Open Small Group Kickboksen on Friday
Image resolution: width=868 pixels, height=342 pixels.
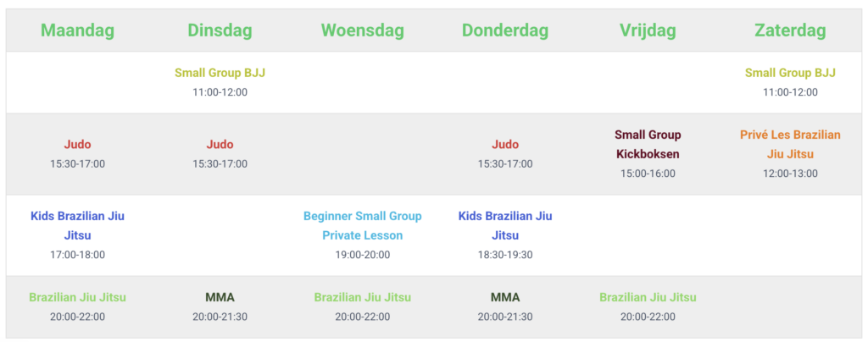[x=648, y=144]
